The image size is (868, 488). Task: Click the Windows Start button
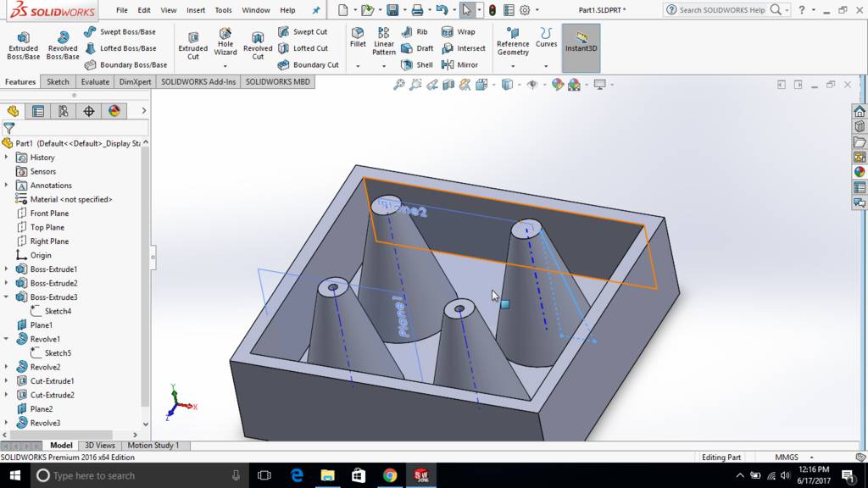tap(15, 475)
